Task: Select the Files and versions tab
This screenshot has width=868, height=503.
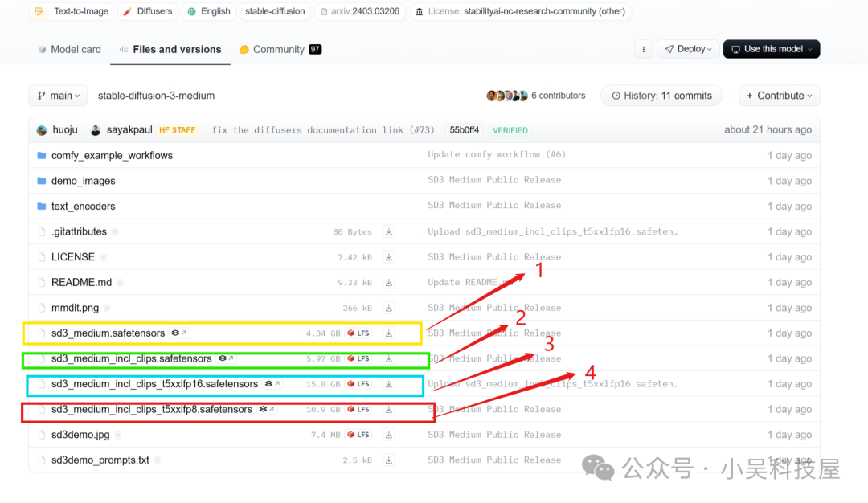Action: 170,49
